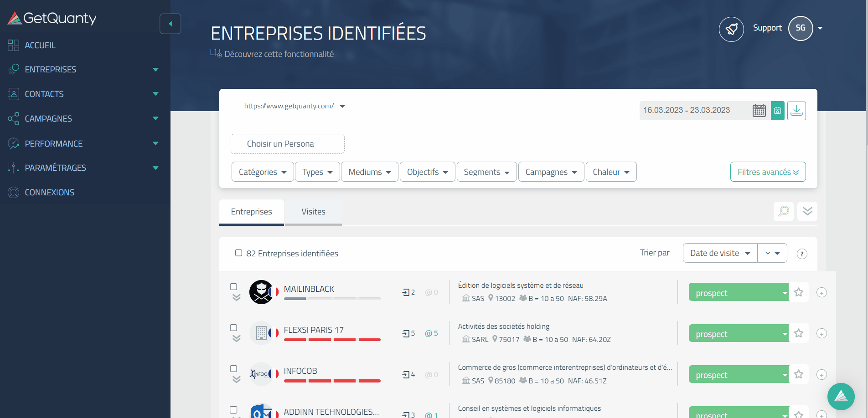Click the FLEXSI PARIS 17 building logo
The width and height of the screenshot is (868, 418).
tap(261, 333)
